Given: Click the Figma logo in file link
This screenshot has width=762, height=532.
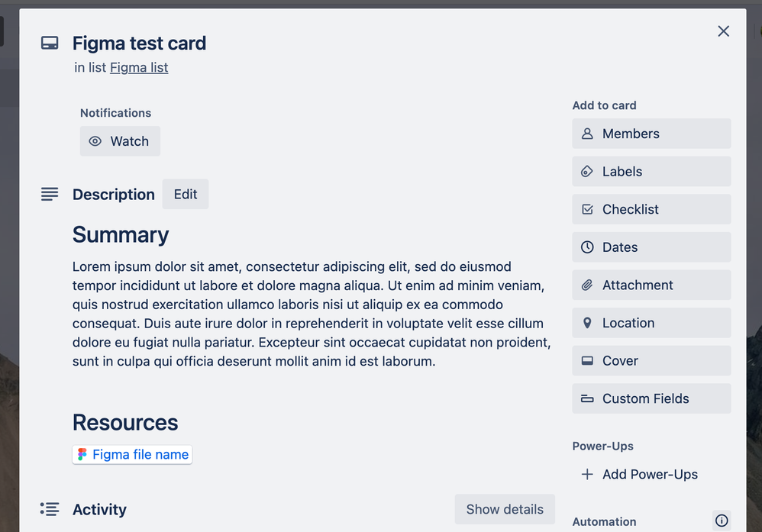Looking at the screenshot, I should click(82, 454).
